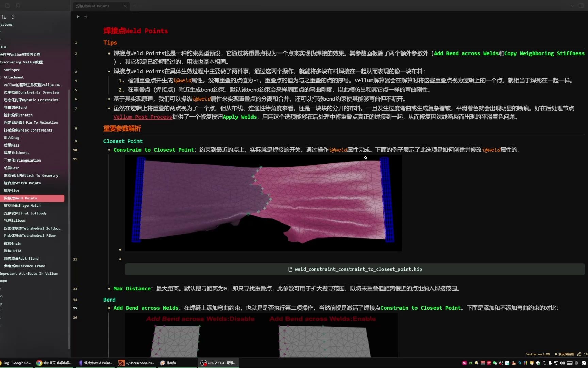Select the highlighted 焊接点Weld Points note in sidebar

coord(32,198)
